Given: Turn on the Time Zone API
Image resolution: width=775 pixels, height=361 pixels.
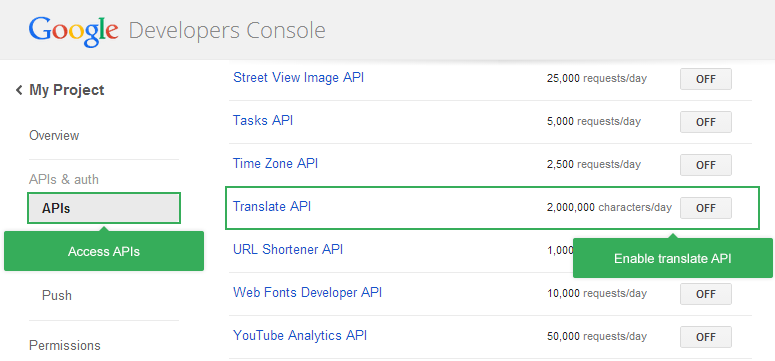Looking at the screenshot, I should coord(705,165).
